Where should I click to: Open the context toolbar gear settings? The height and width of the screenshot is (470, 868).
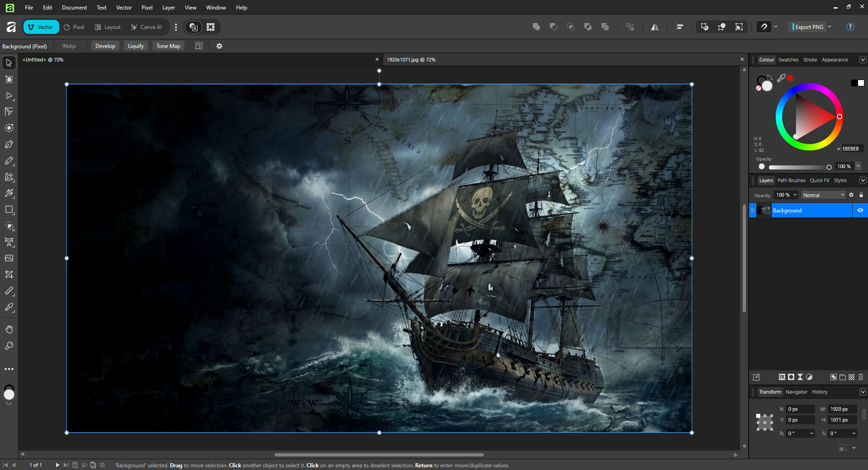pos(219,46)
